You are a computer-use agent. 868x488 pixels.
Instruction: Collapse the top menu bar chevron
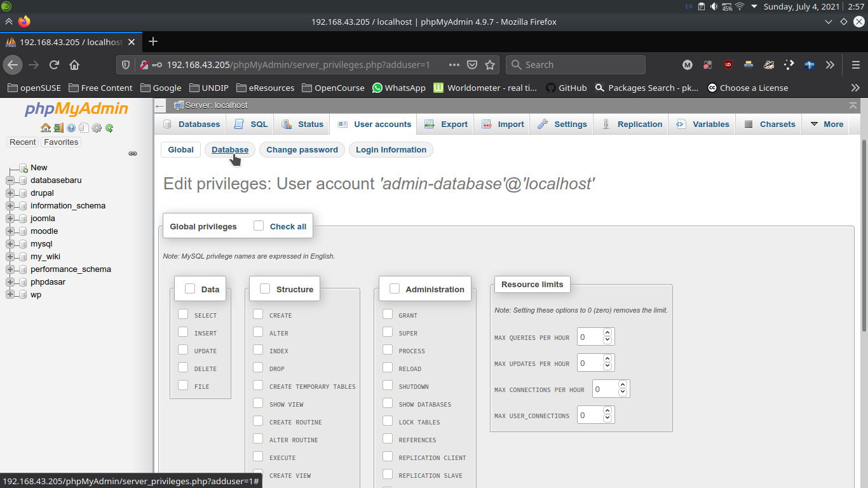coord(853,105)
